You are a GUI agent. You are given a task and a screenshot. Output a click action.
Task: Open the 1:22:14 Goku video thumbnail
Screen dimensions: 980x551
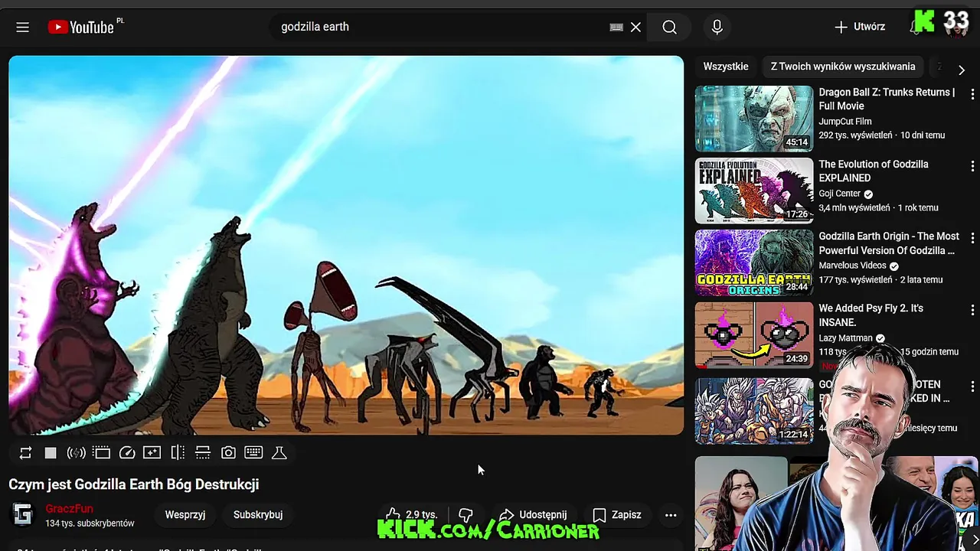(754, 411)
